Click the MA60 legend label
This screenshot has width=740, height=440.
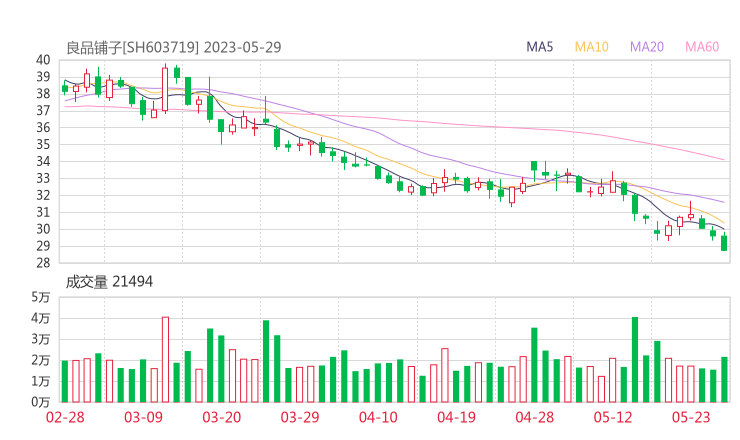click(x=702, y=47)
